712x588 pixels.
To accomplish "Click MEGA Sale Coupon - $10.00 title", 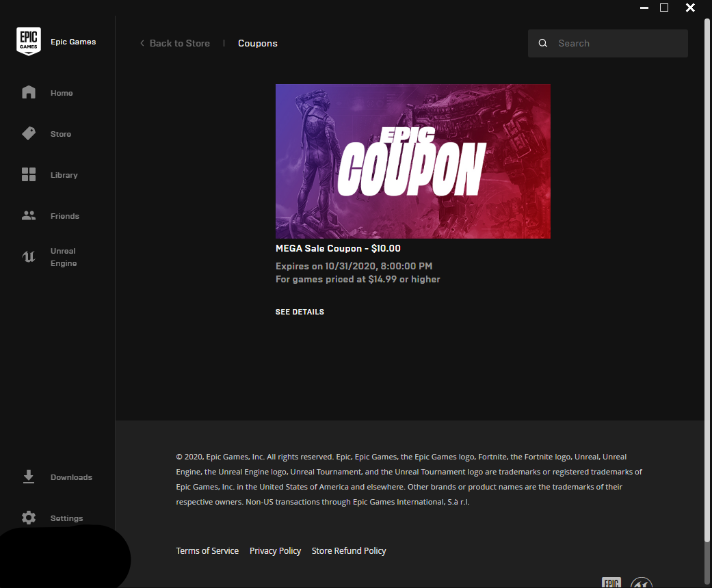I will [338, 248].
